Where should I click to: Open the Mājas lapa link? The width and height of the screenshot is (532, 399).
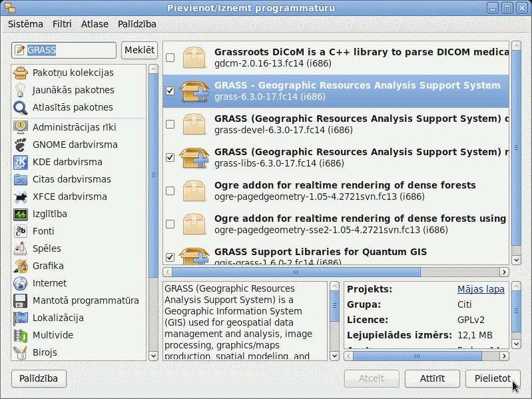tap(481, 289)
